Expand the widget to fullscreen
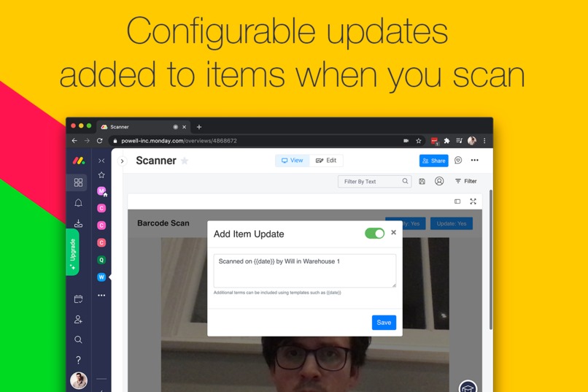This screenshot has height=392, width=588. pyautogui.click(x=473, y=201)
